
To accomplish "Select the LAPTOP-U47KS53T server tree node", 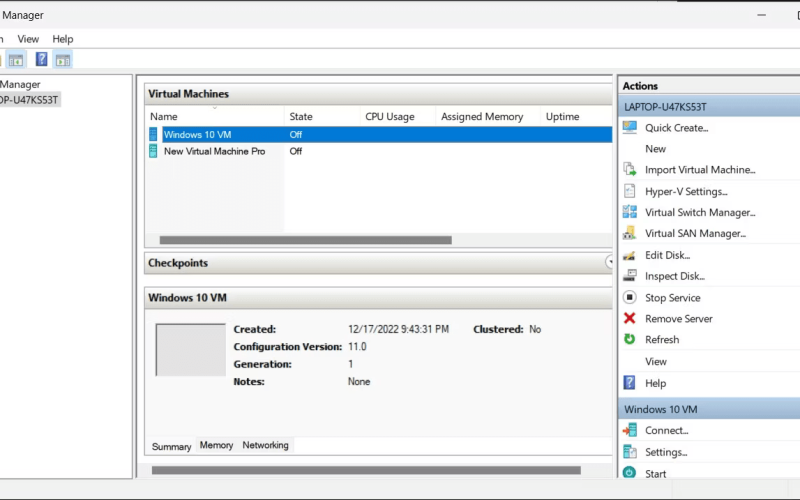I will pos(29,99).
